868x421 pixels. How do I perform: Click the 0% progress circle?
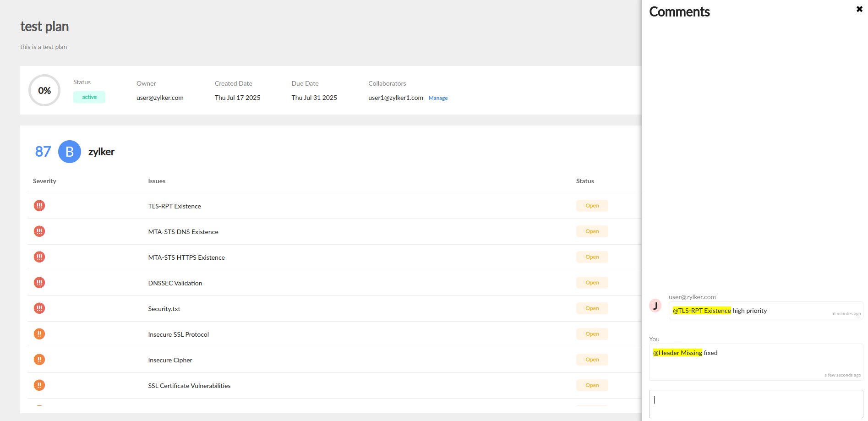click(44, 90)
